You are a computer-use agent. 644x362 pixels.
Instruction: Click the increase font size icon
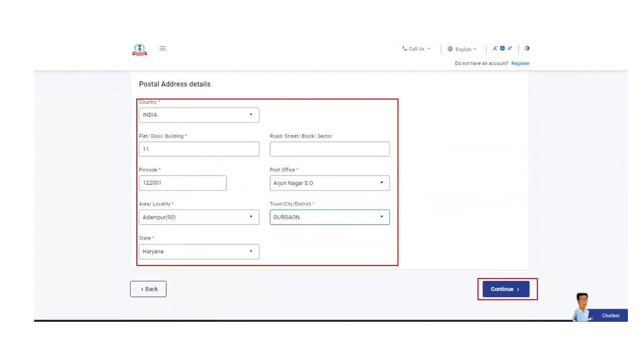click(510, 49)
